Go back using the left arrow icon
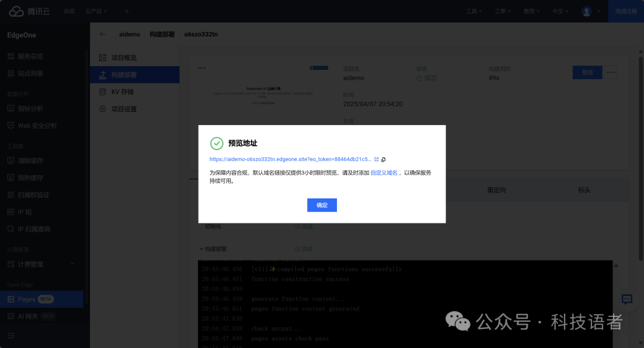644x348 pixels. point(103,34)
